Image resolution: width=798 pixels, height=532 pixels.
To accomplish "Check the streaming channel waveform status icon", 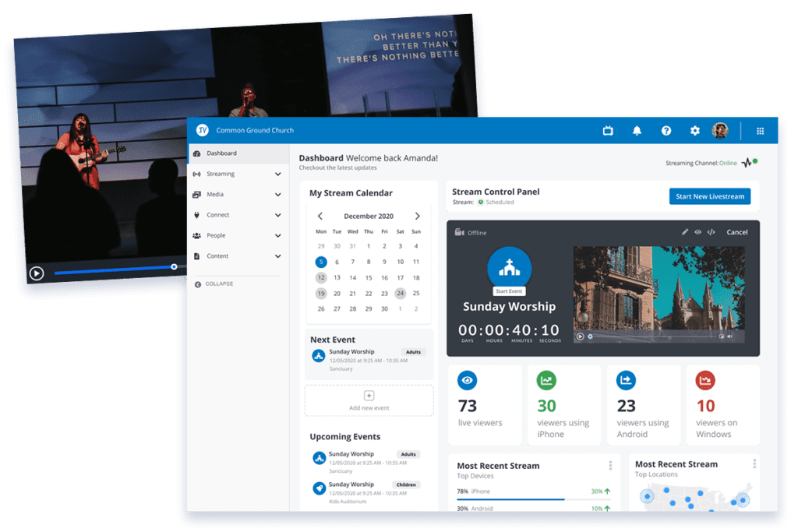I will click(747, 164).
